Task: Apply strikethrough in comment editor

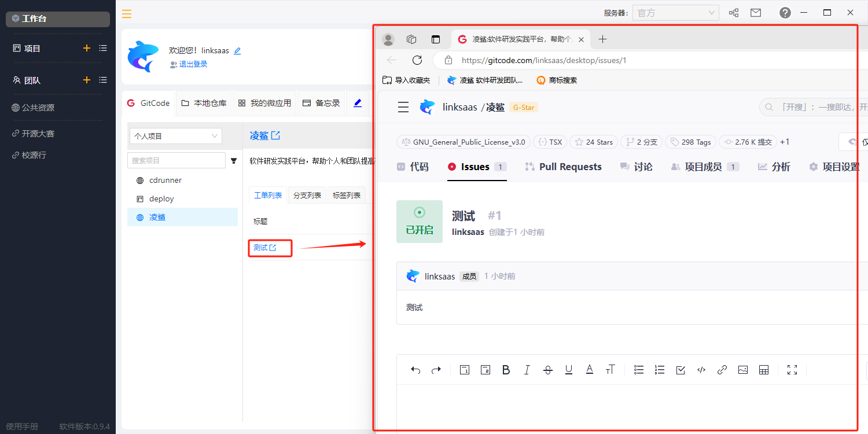Action: tap(548, 370)
